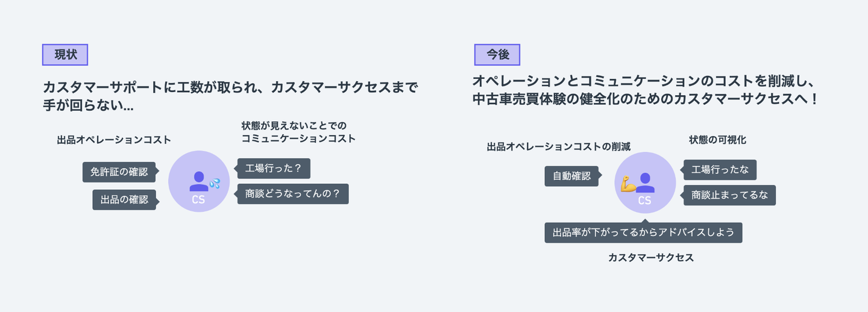The image size is (868, 312).
Task: Click the 今後 label badge
Action: pos(497,54)
